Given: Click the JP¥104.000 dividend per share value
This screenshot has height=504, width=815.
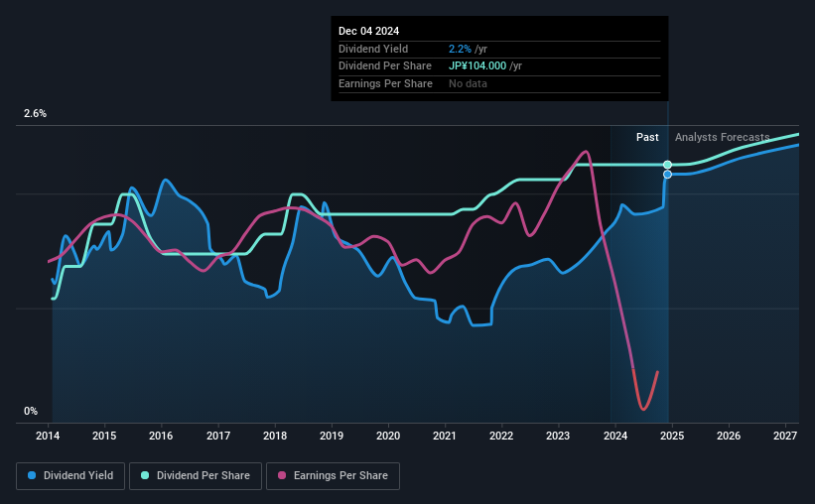Looking at the screenshot, I should (477, 66).
